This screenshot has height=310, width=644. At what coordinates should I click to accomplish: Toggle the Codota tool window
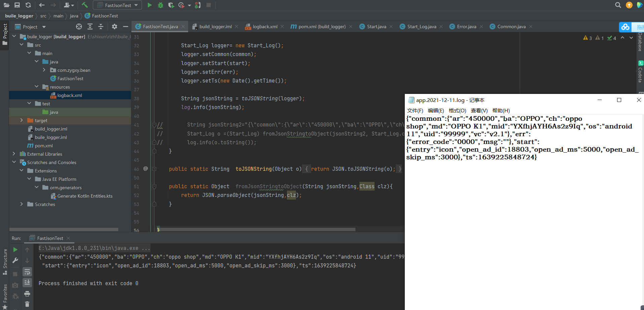pyautogui.click(x=640, y=71)
